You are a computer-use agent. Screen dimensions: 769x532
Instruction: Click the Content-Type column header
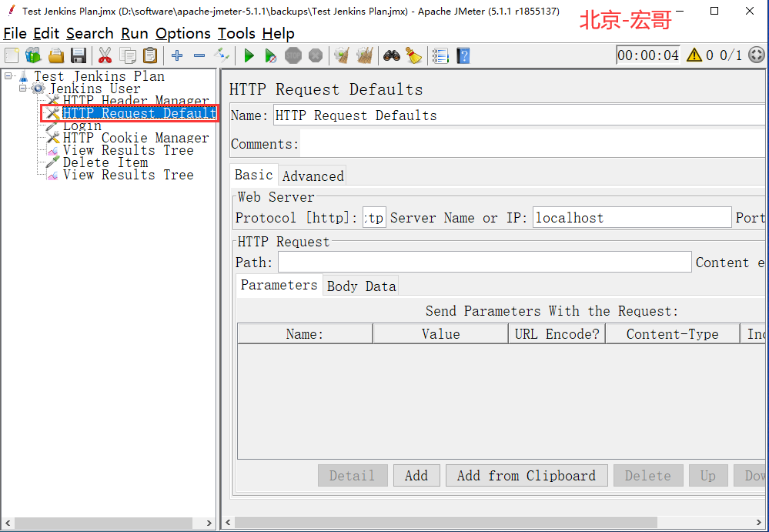click(x=672, y=334)
